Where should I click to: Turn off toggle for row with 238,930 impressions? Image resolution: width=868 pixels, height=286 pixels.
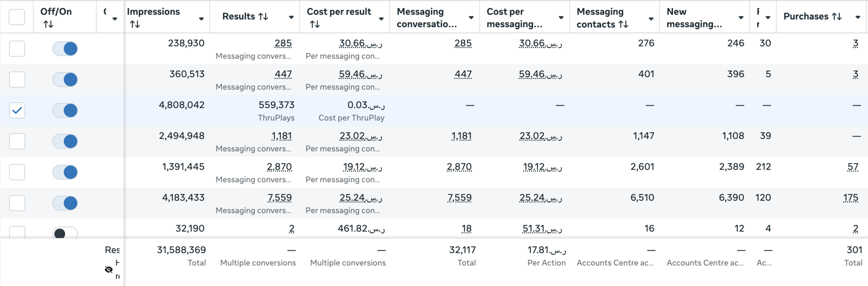click(x=65, y=49)
